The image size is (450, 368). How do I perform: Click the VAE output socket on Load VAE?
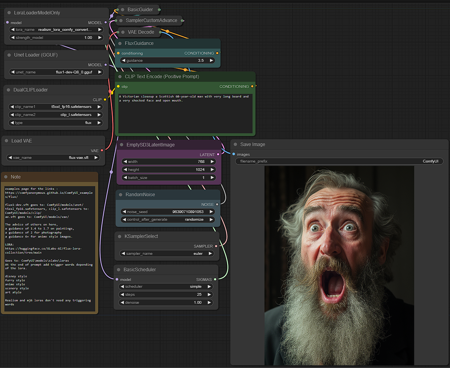point(102,151)
